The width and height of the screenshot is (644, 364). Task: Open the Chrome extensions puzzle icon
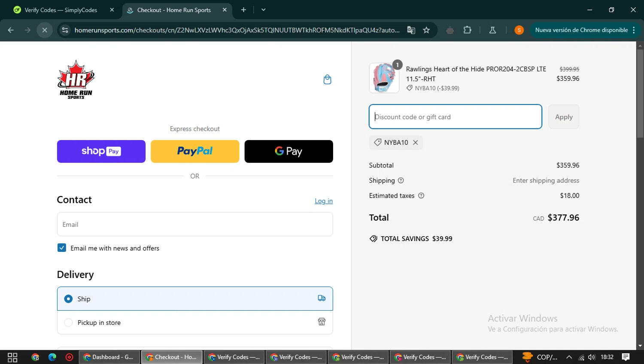pos(468,30)
